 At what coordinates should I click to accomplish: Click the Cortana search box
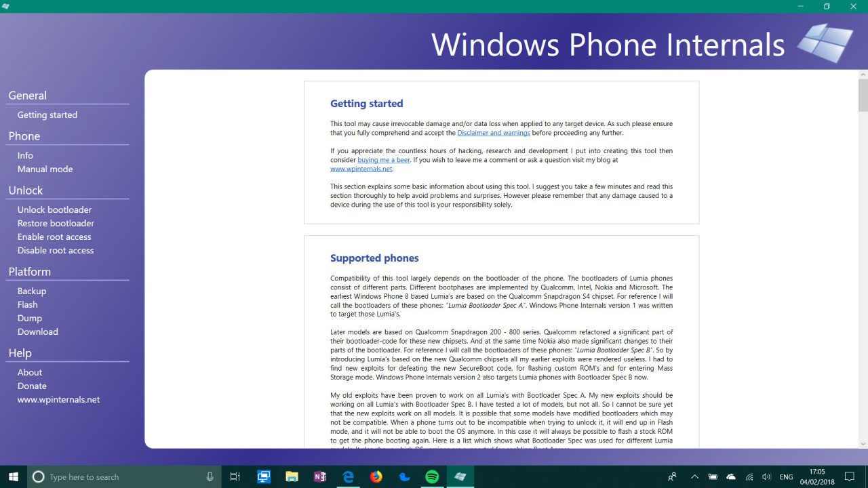[x=124, y=476]
